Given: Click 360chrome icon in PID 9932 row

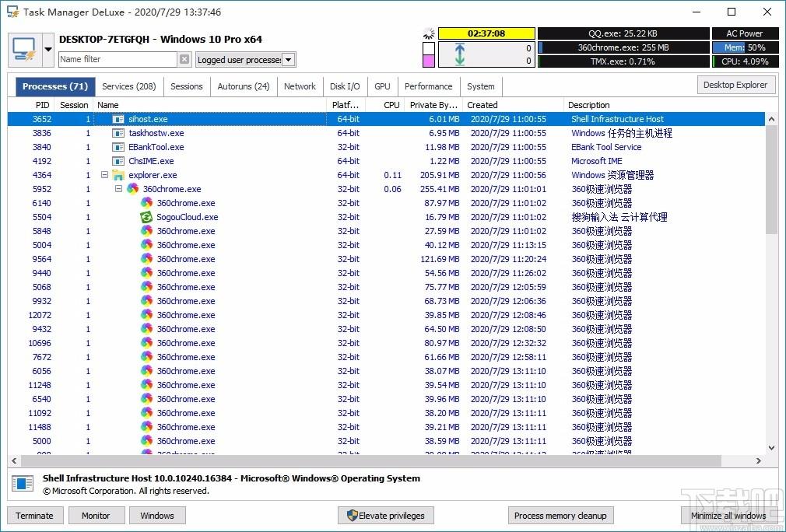Looking at the screenshot, I should click(x=146, y=301).
